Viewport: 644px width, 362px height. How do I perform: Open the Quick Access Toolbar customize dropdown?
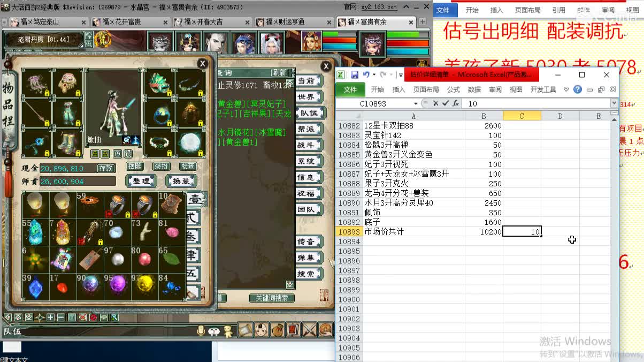(401, 76)
